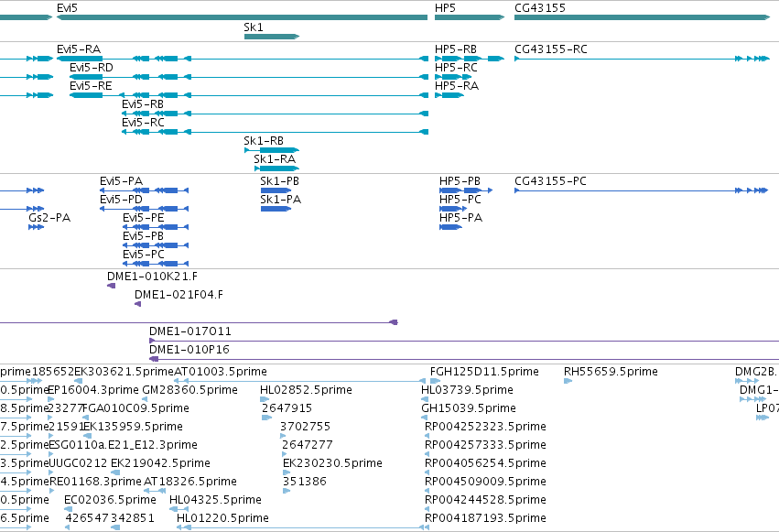Click the FGH125D11.5prime EST label

485,372
